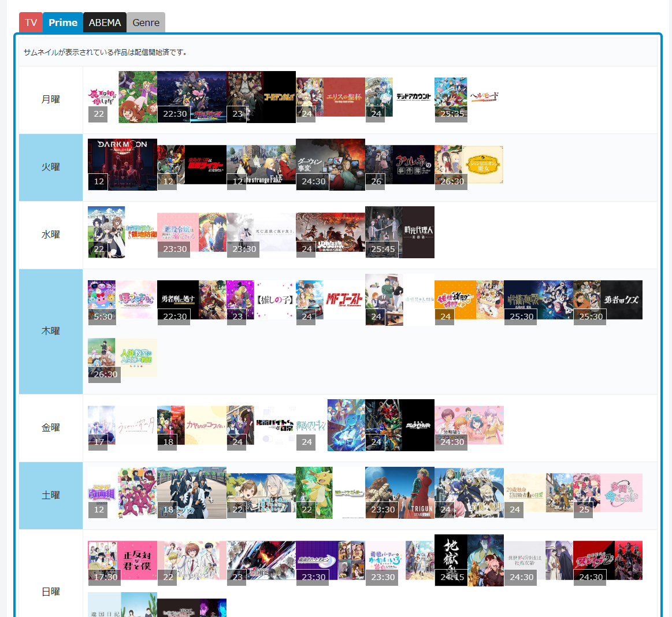Select the Saturday 18 bridge-scene thumbnail
The height and width of the screenshot is (617, 672).
tap(192, 493)
